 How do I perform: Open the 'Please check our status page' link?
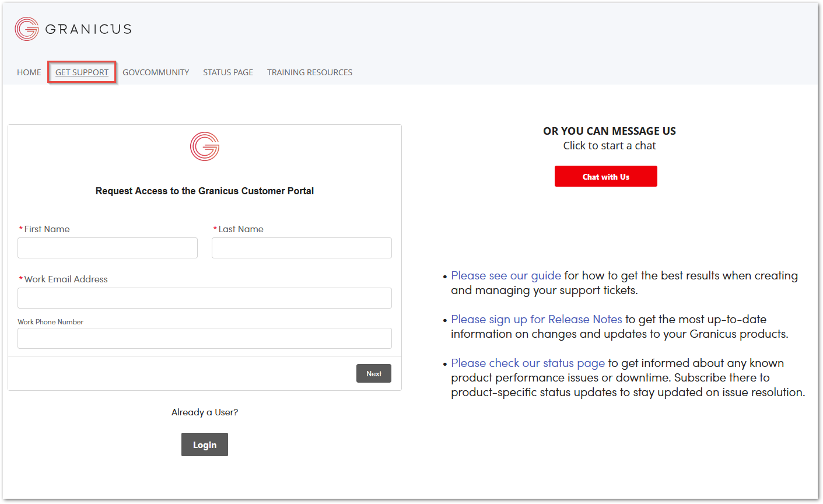click(x=527, y=362)
